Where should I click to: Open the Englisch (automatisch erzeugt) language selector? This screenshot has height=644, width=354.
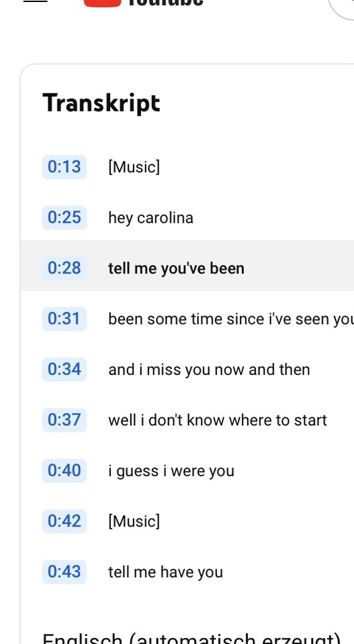point(191,638)
